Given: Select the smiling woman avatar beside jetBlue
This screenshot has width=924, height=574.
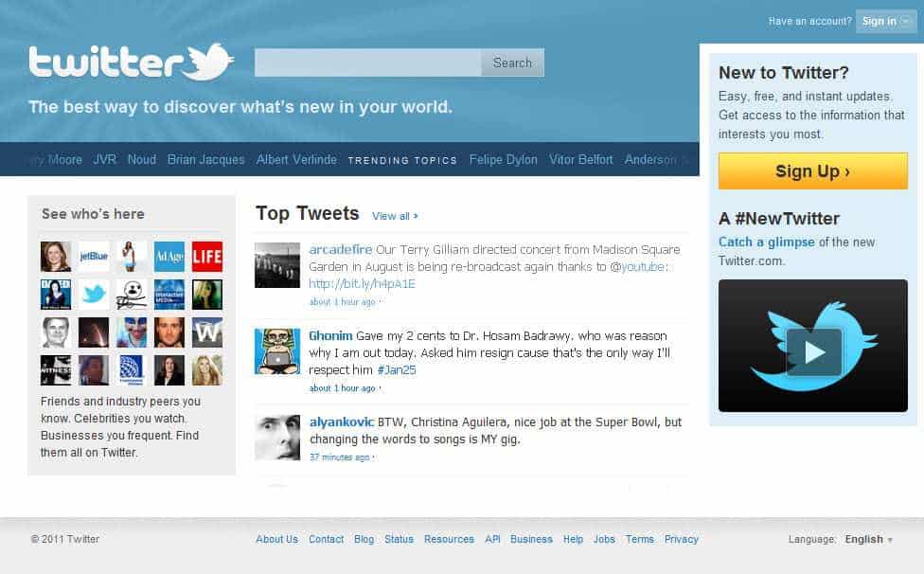Looking at the screenshot, I should [56, 257].
